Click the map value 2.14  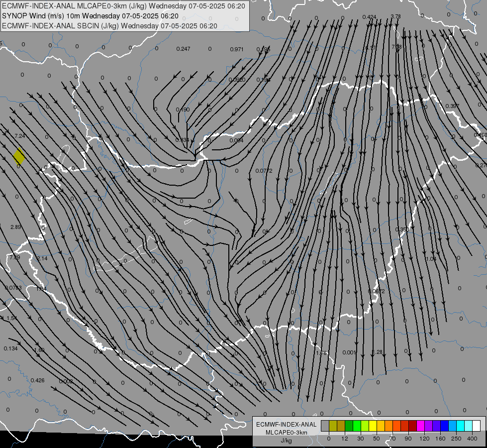click(x=42, y=258)
